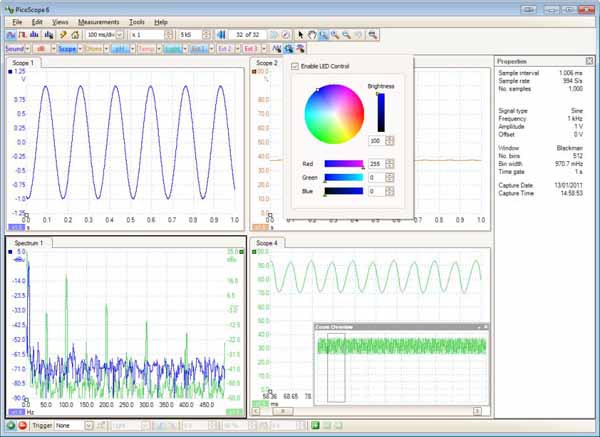Click the Zoom out magnifier
The width and height of the screenshot is (600, 437).
tap(346, 35)
